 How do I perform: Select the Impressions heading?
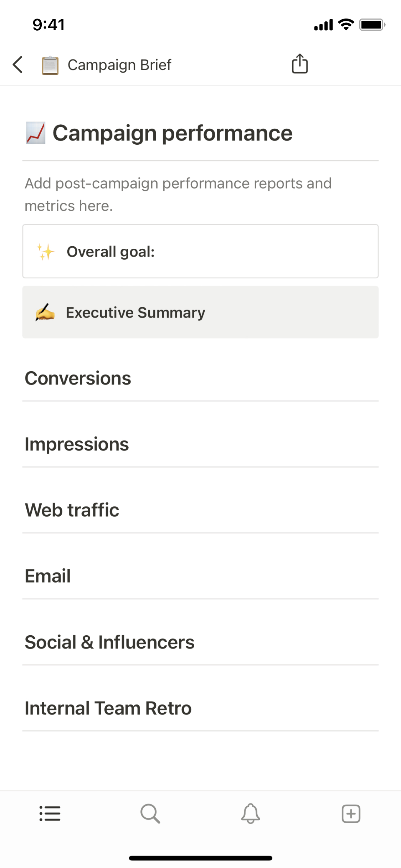click(x=77, y=444)
